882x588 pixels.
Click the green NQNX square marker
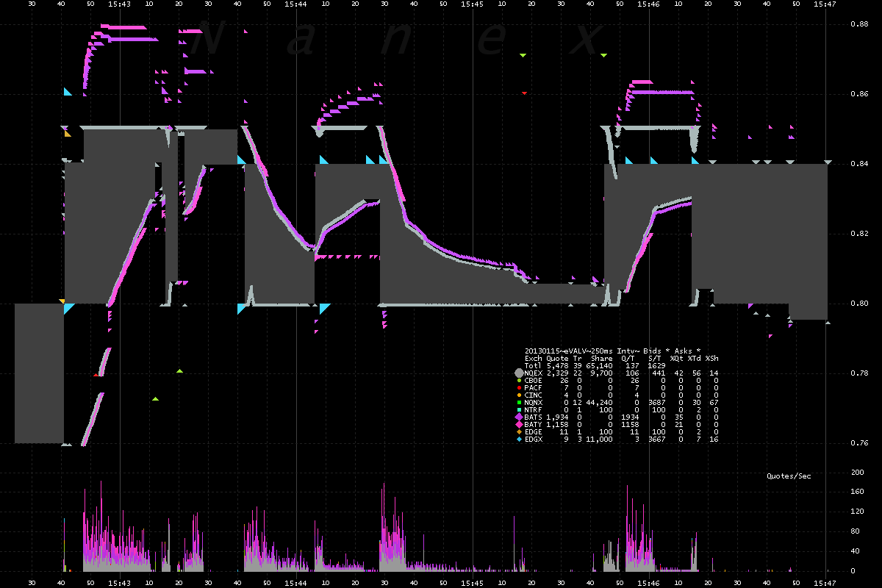pos(519,402)
